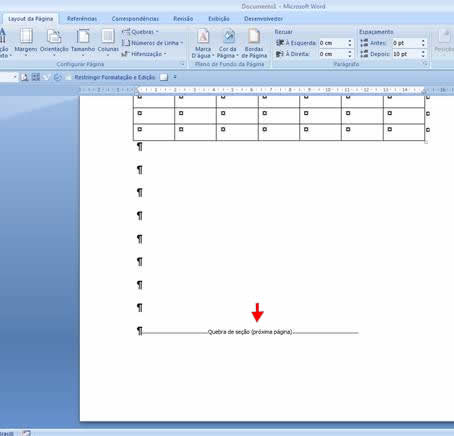Open the Margens margin options
The image size is (454, 436).
pyautogui.click(x=26, y=43)
